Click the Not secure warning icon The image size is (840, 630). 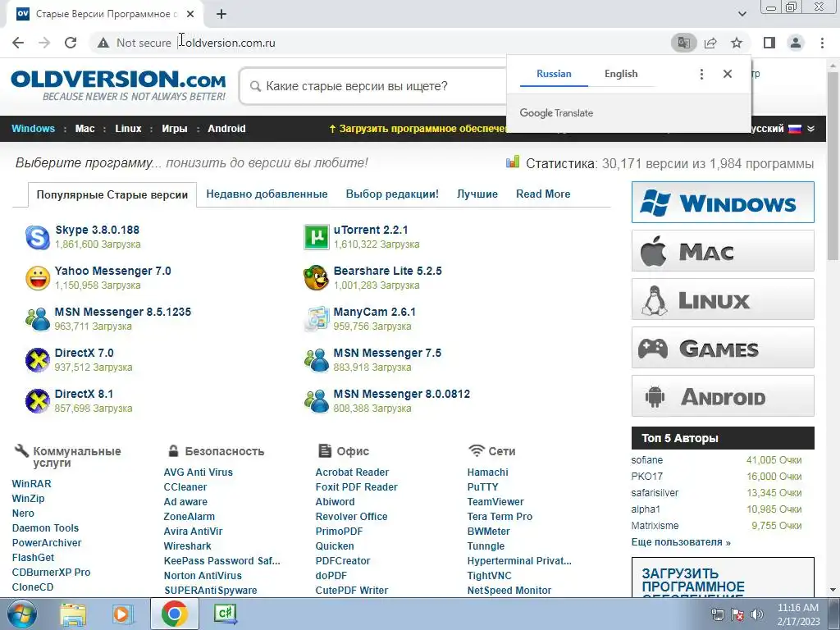[103, 43]
